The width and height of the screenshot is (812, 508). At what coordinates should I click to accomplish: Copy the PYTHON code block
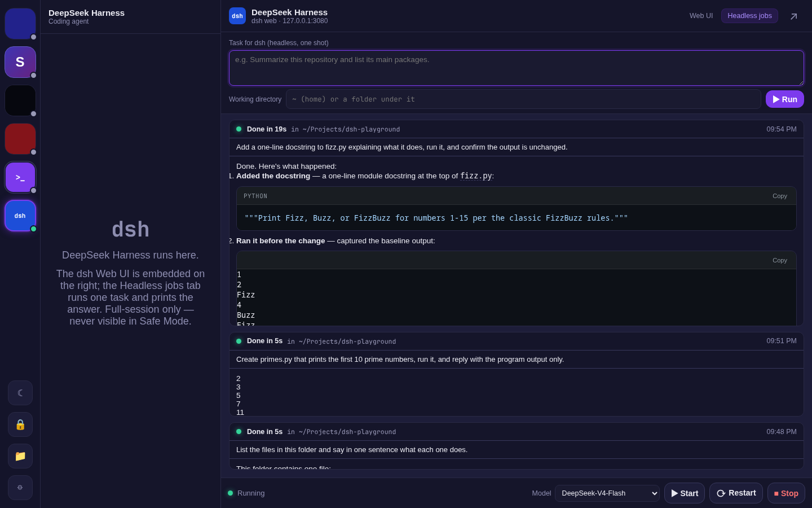click(780, 196)
